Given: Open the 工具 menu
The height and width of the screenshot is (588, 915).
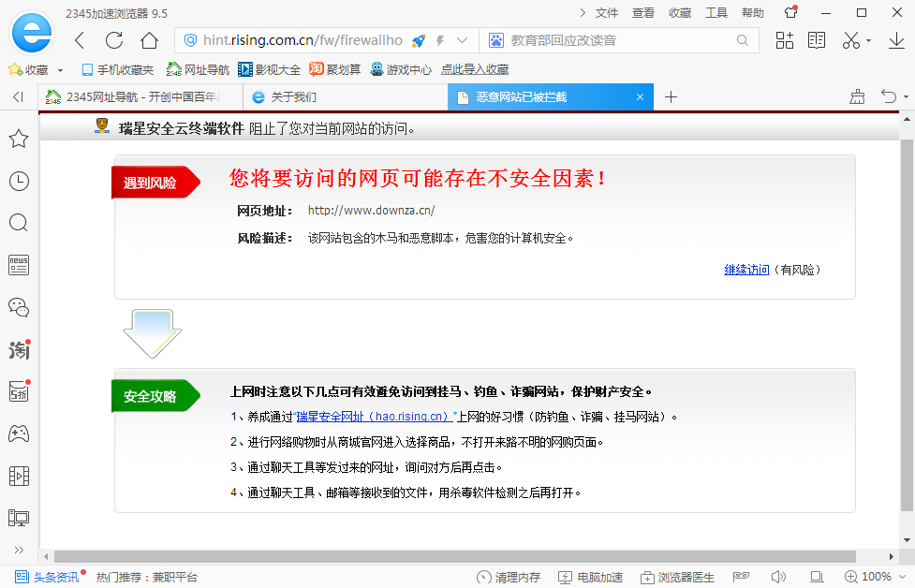Looking at the screenshot, I should (716, 13).
